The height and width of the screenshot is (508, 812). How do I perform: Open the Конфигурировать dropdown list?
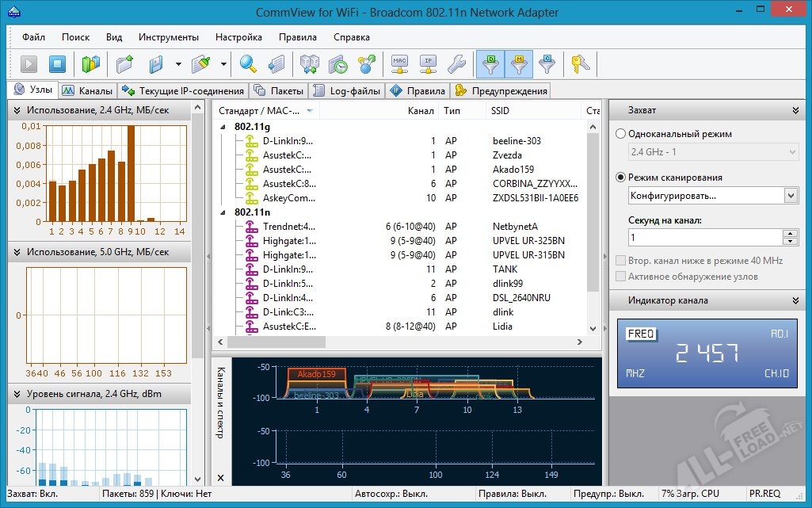(x=790, y=195)
